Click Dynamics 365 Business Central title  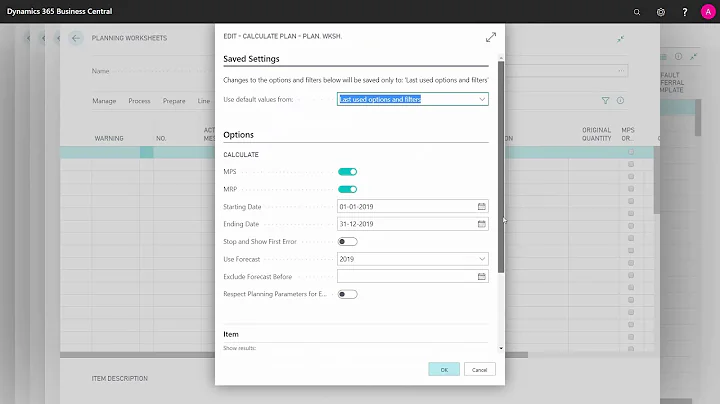[x=59, y=11]
